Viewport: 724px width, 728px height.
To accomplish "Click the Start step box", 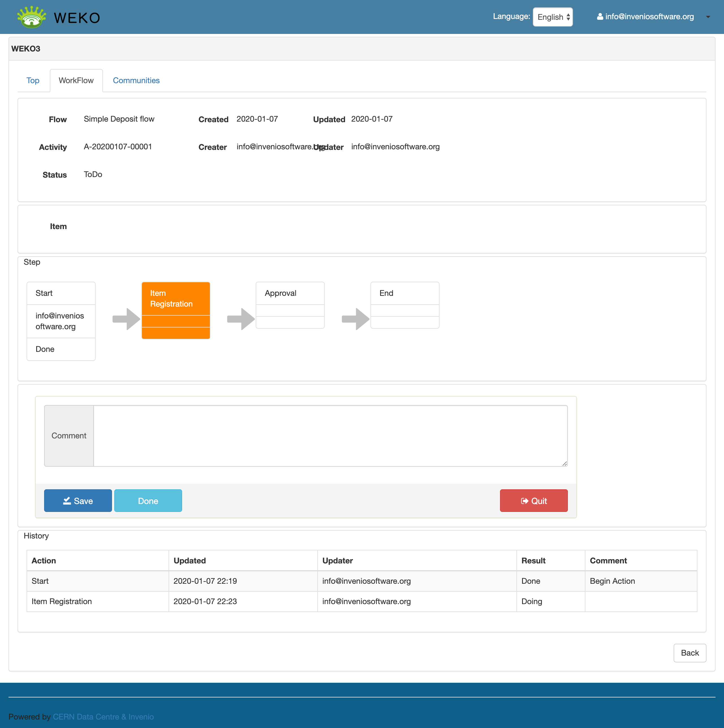I will pyautogui.click(x=61, y=321).
